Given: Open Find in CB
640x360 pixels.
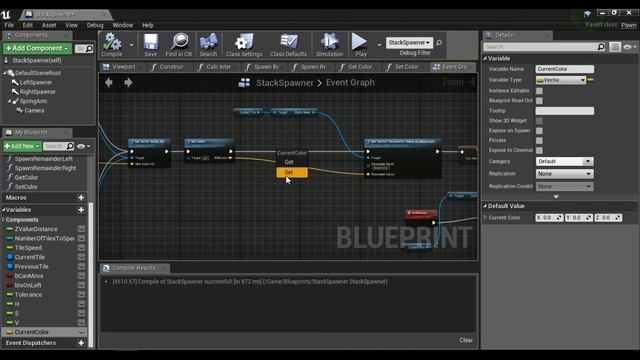Looking at the screenshot, I should (179, 42).
